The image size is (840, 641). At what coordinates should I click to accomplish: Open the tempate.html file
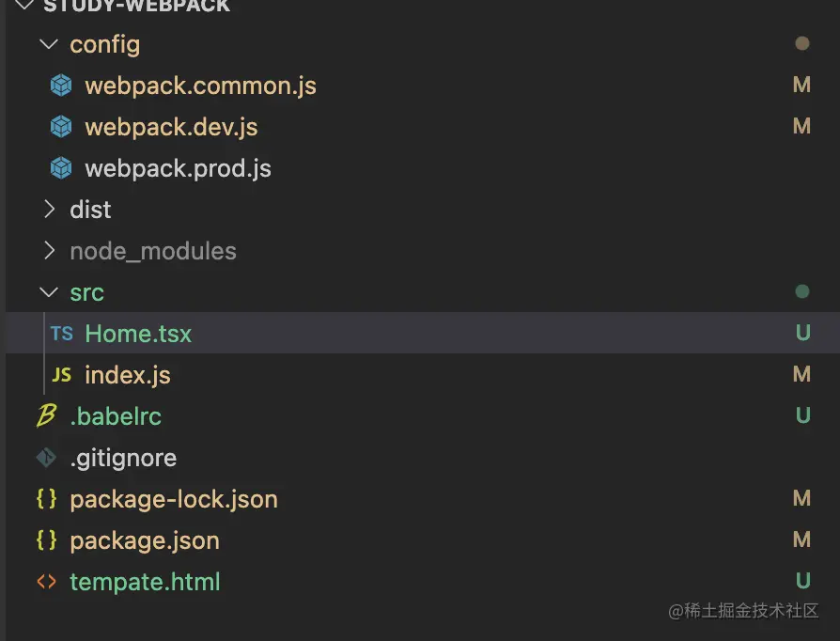145,582
